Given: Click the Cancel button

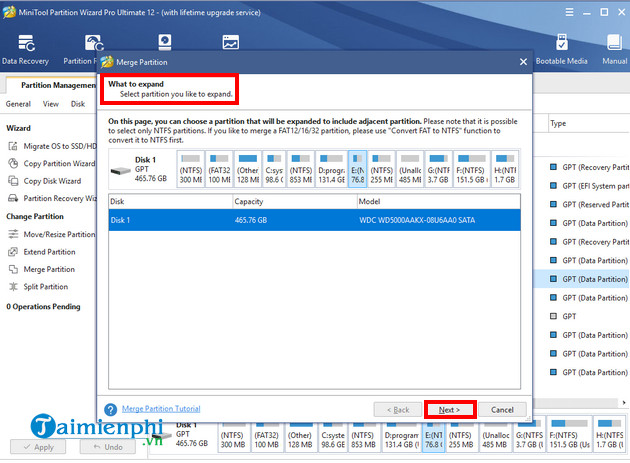Looking at the screenshot, I should pos(502,410).
